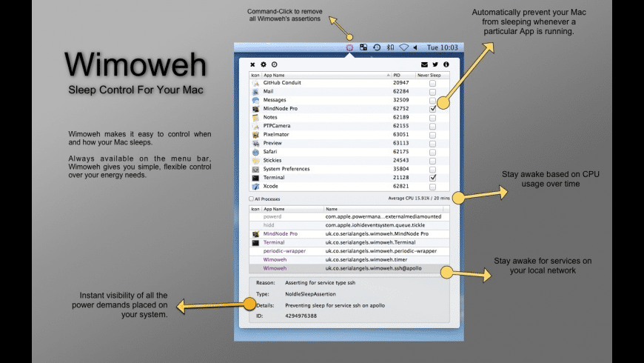This screenshot has width=644, height=363.
Task: Enable Never Sleep for Preview
Action: click(x=432, y=144)
